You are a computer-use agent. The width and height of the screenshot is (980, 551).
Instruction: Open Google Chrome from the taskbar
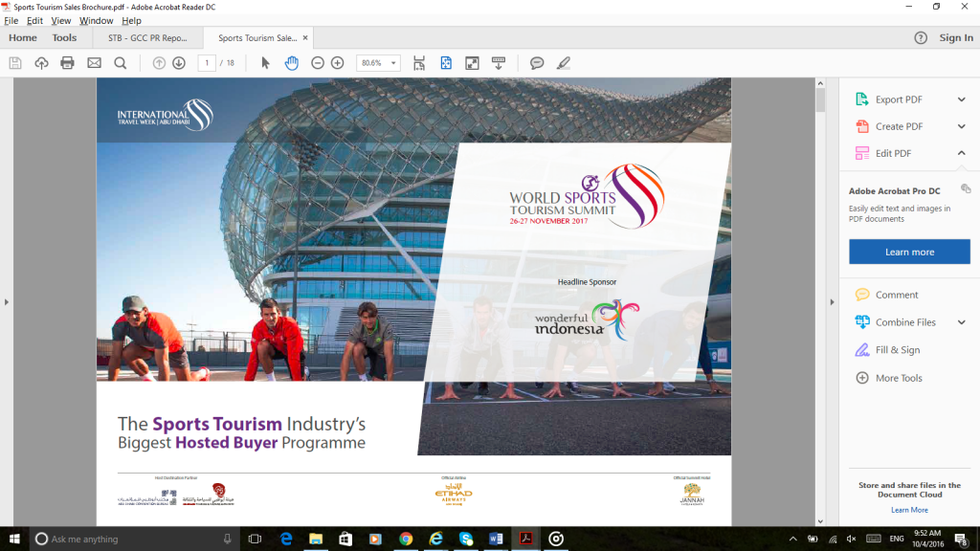pos(405,539)
